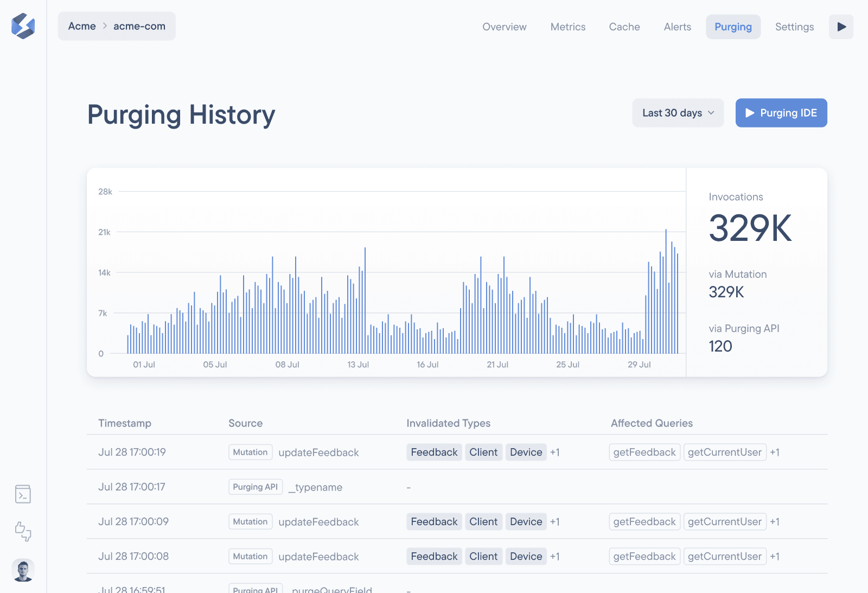The image size is (868, 593).
Task: Open the Settings tab
Action: [794, 27]
